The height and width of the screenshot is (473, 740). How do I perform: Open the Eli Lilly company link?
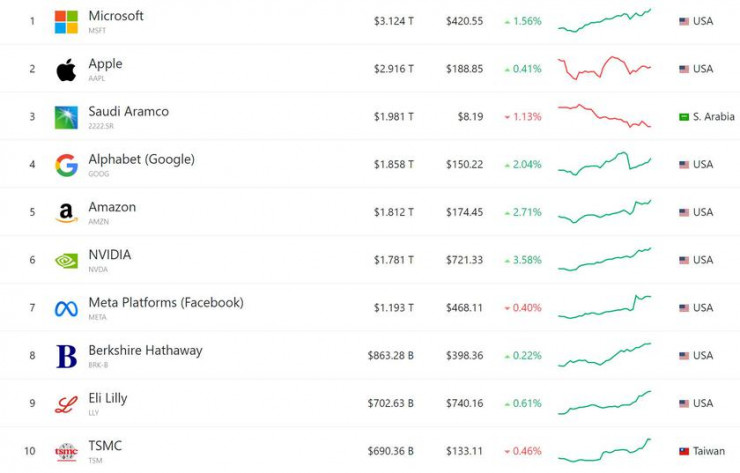pyautogui.click(x=107, y=398)
